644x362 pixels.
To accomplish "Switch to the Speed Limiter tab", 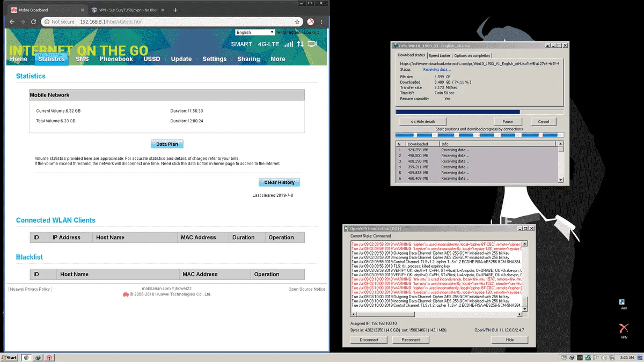I will point(440,55).
